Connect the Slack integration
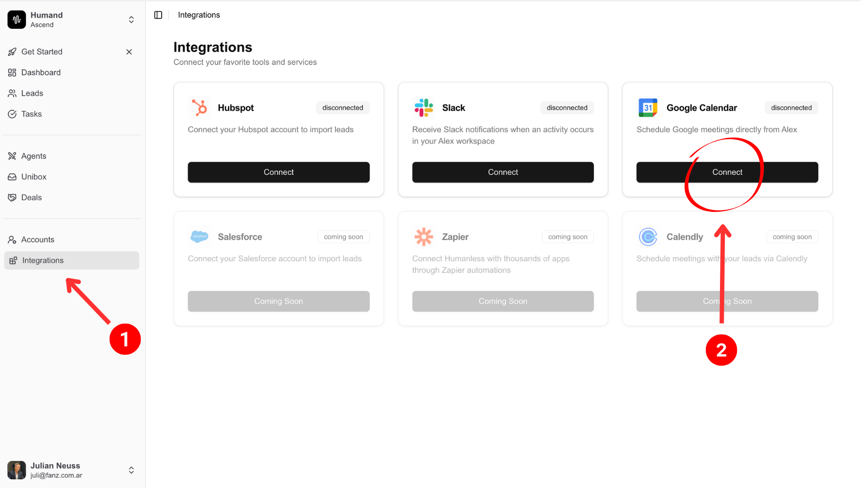868x488 pixels. 503,172
